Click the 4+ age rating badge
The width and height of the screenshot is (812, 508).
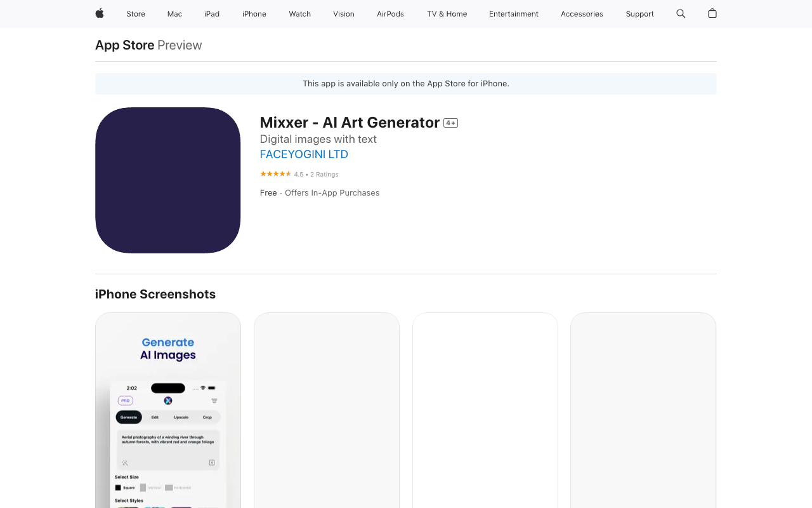tap(450, 123)
